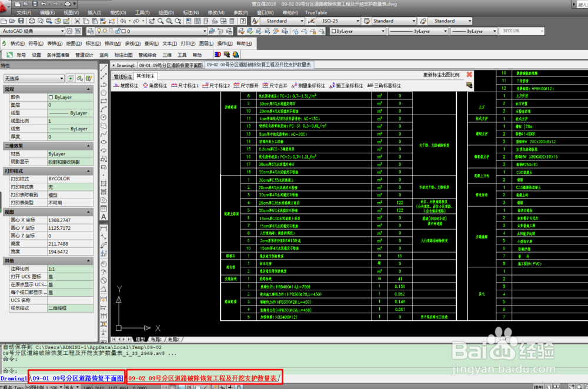
Task: Select the Circle draw tool
Action: tap(104, 118)
